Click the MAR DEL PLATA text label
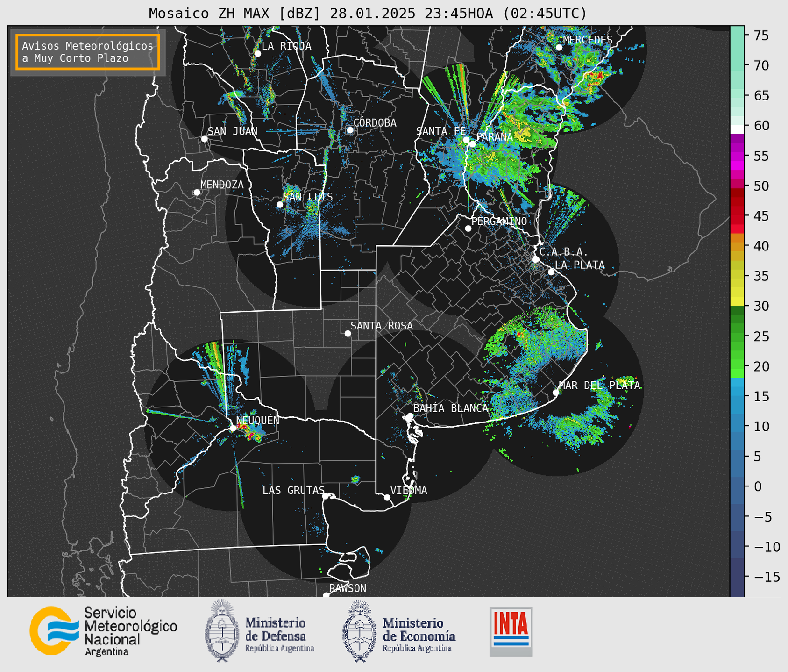The height and width of the screenshot is (672, 788). pos(600,386)
